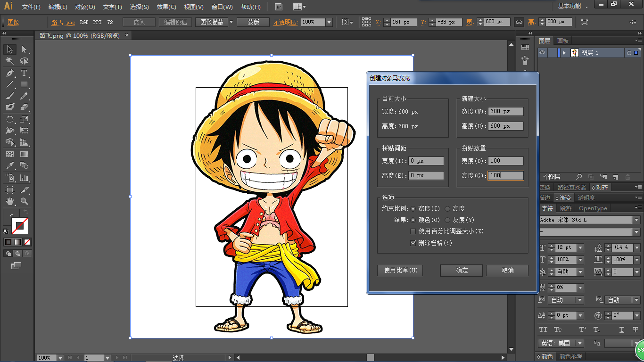
Task: Select 高度 constrain ratio radio button
Action: (x=447, y=208)
